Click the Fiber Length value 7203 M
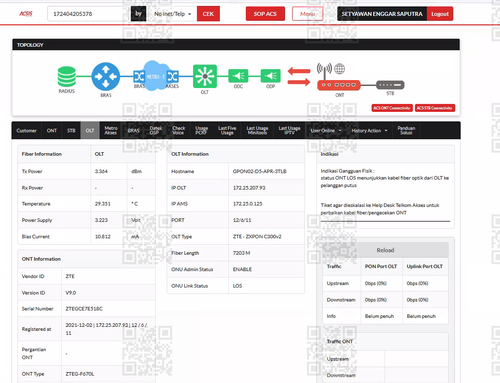The height and width of the screenshot is (383, 500). coord(241,253)
